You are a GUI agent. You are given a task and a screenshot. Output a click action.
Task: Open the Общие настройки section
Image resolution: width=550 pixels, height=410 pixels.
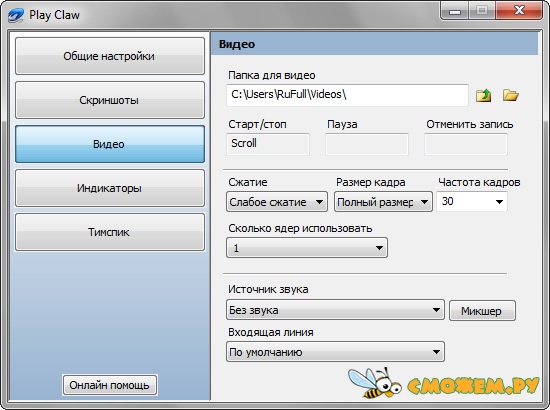pos(110,56)
